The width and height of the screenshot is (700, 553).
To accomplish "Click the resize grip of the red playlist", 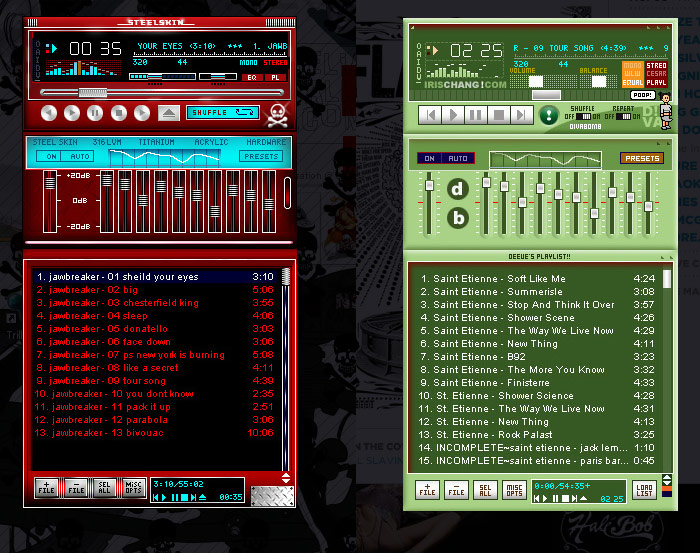I will coord(272,496).
